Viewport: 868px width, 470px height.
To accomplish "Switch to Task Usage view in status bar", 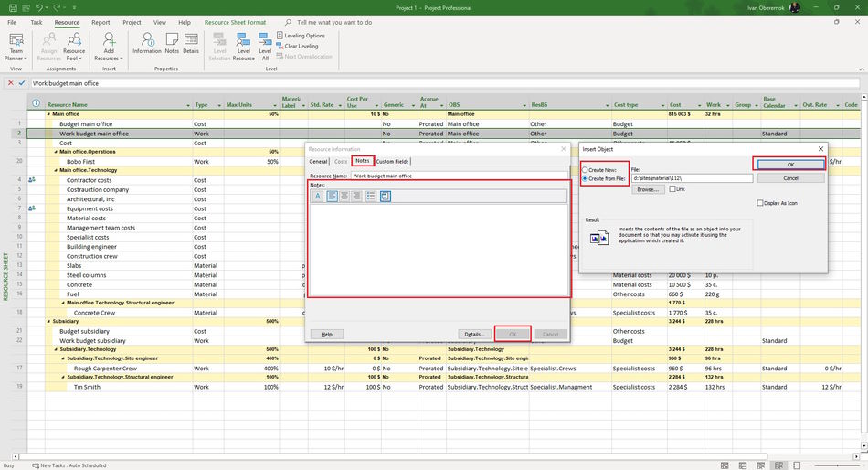I will 743,465.
